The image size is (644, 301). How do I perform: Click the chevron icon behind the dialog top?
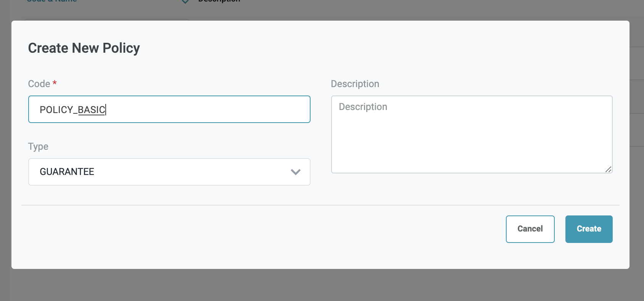tap(185, 2)
